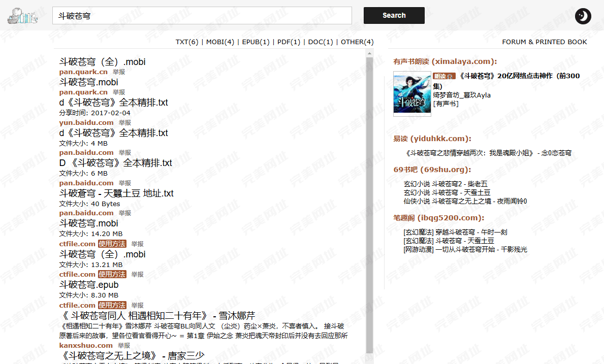Select 绮梦音坊_喜玖Ayla author text

pyautogui.click(x=462, y=95)
